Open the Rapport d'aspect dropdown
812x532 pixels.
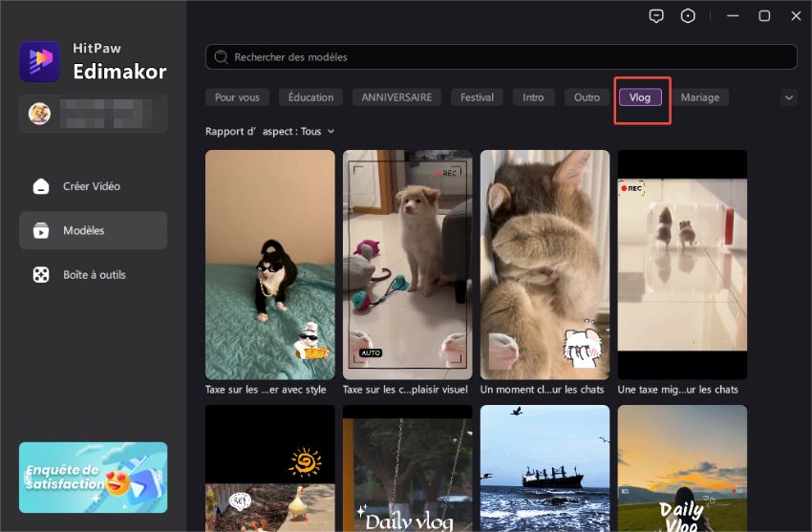[x=270, y=131]
